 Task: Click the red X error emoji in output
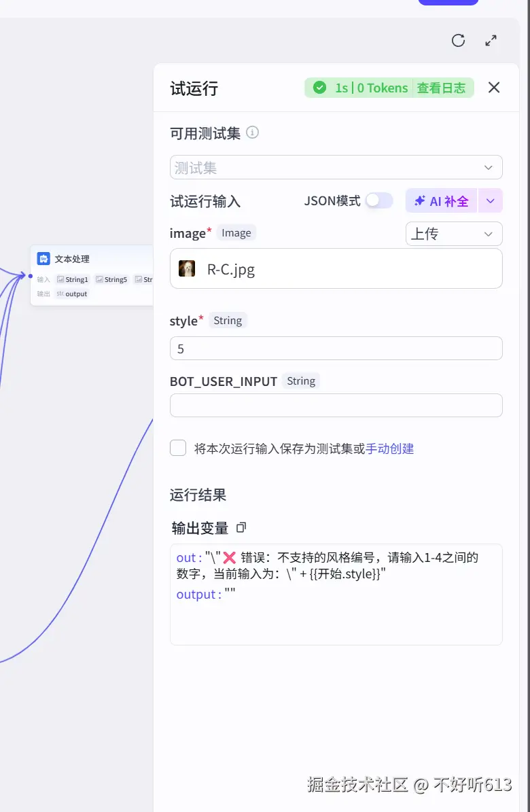(x=230, y=558)
